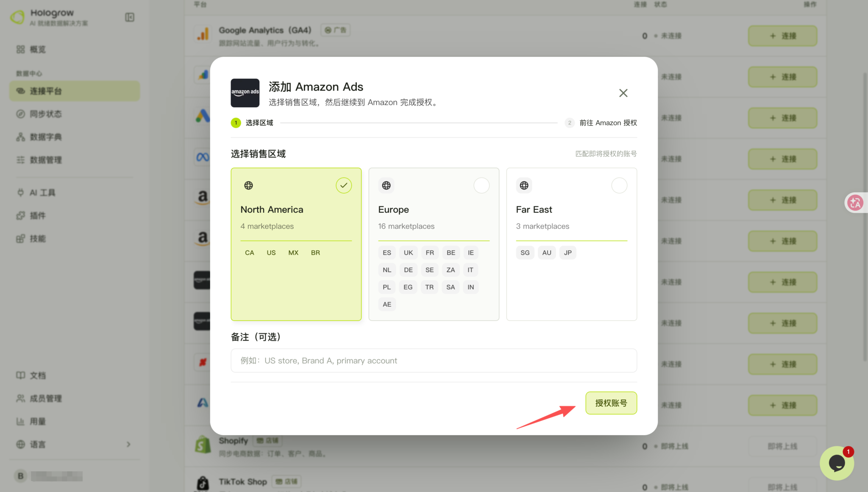Click the UK marketplace tag
Viewport: 868px width, 492px height.
[408, 253]
